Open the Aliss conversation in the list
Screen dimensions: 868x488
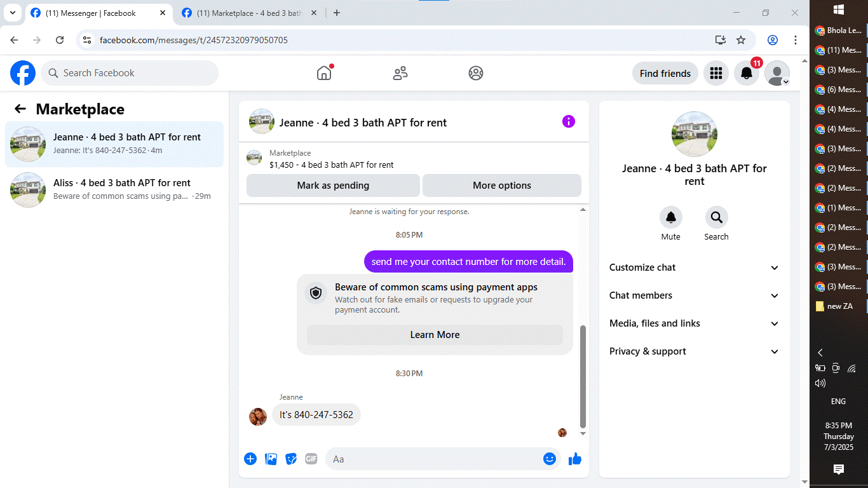(x=114, y=190)
